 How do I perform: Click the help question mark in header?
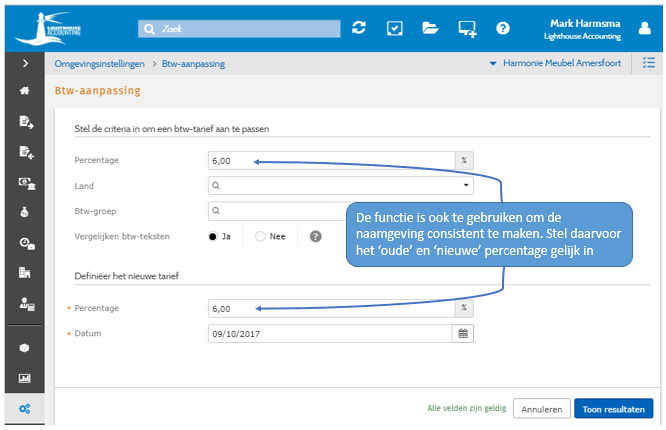(503, 28)
